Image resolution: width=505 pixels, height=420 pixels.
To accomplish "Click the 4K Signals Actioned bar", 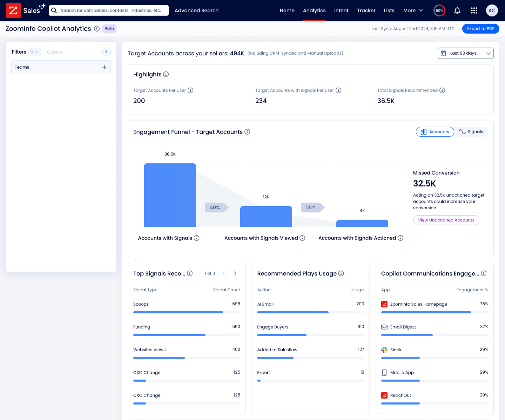I will (x=362, y=223).
